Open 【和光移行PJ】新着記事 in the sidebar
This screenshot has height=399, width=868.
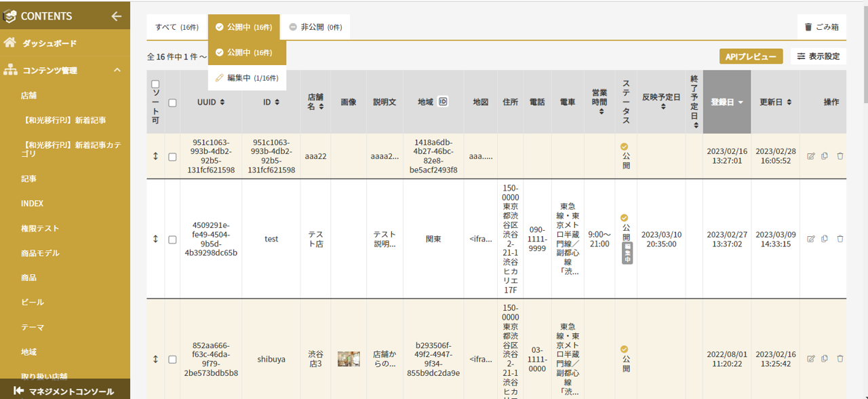pos(65,120)
